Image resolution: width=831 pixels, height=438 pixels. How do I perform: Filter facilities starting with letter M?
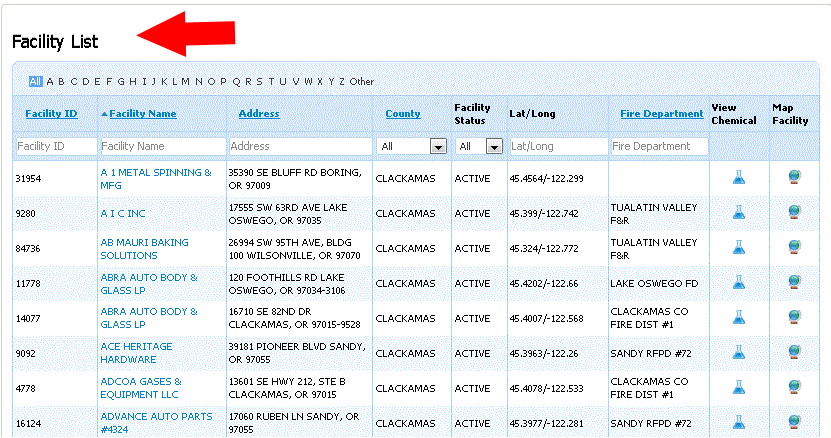point(185,82)
